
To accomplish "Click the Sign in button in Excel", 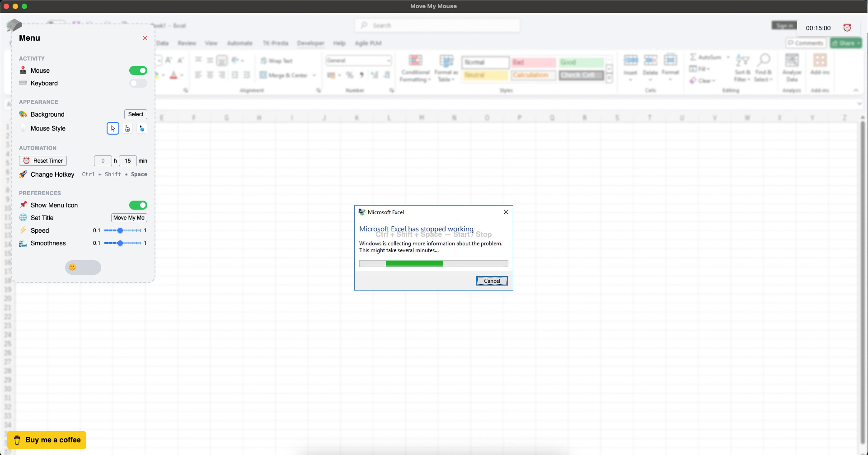I will point(784,25).
